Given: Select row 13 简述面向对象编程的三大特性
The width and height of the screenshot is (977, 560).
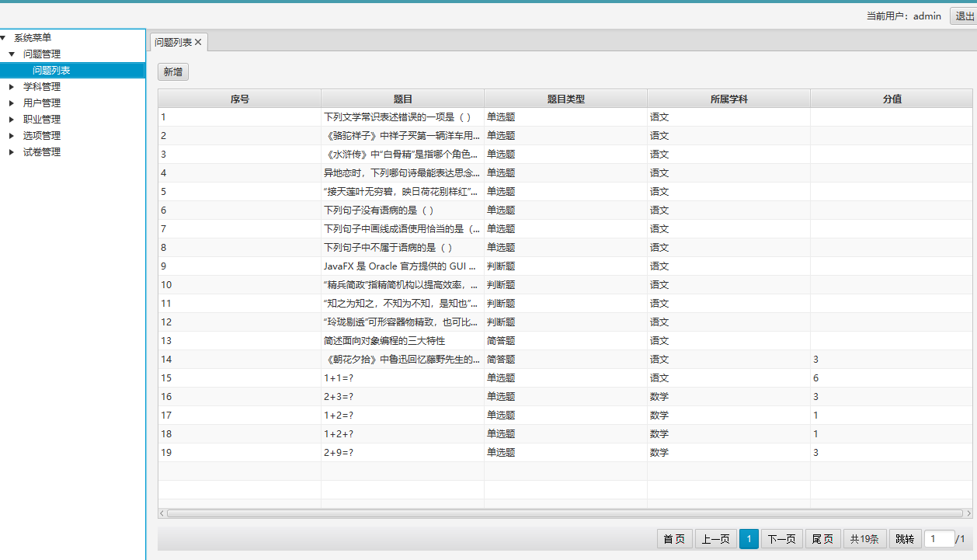Looking at the screenshot, I should (x=384, y=341).
